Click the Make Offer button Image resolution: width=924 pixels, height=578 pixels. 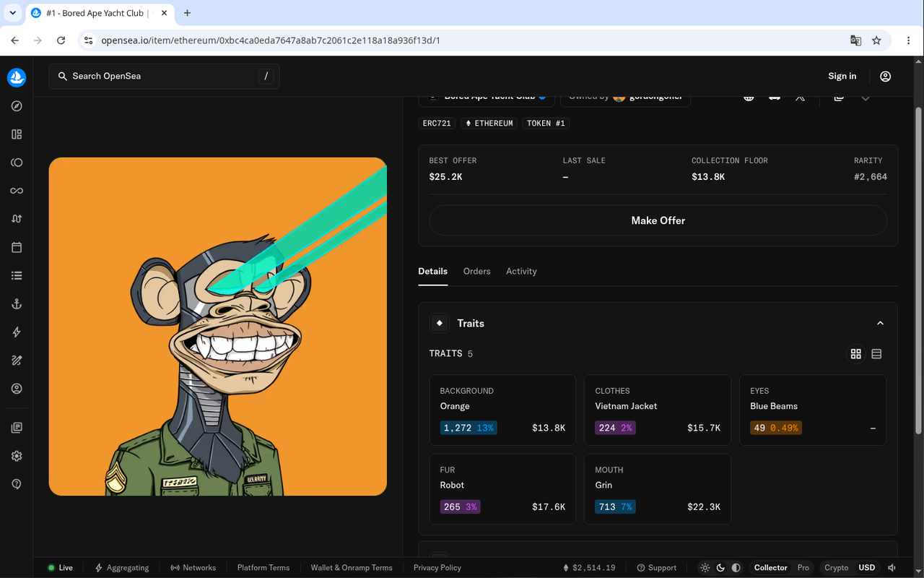[658, 220]
